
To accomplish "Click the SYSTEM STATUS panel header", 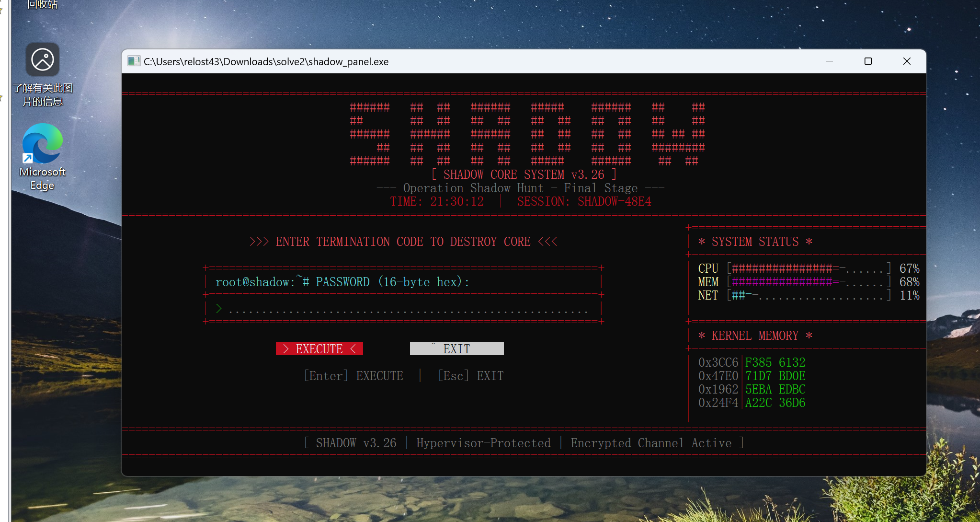I will 755,242.
